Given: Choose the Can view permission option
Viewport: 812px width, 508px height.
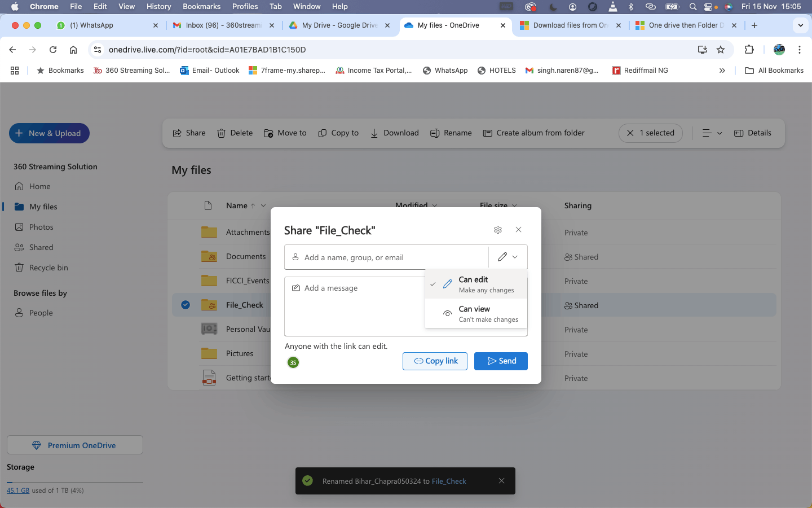Looking at the screenshot, I should [x=476, y=313].
